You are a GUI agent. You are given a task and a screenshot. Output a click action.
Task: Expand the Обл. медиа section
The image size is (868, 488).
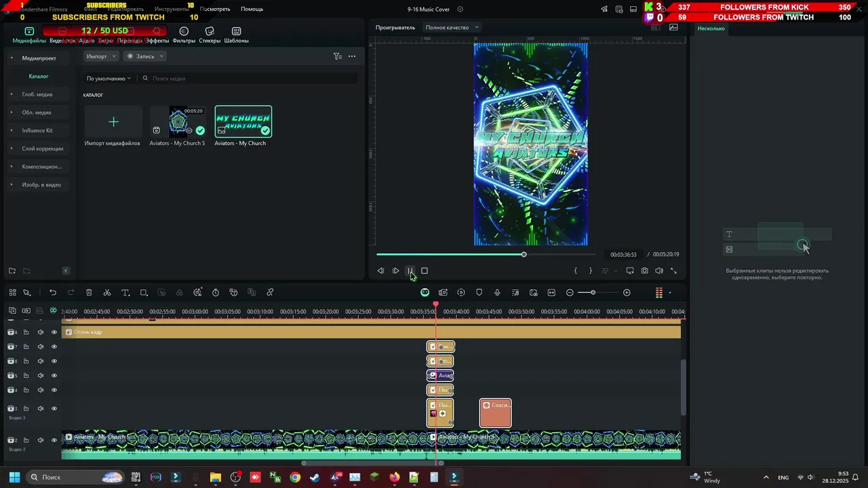click(12, 113)
